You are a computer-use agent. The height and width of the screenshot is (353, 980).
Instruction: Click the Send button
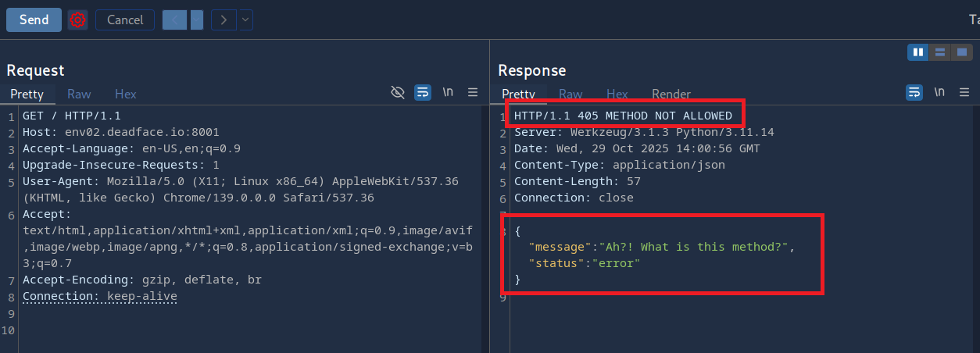coord(34,20)
